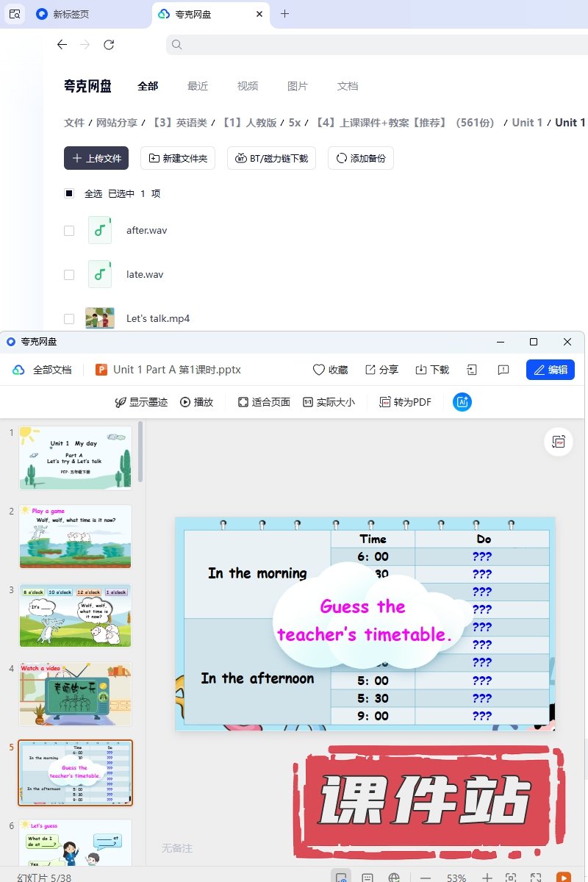Start slideshow with orange play icon
588x882 pixels.
tap(563, 878)
